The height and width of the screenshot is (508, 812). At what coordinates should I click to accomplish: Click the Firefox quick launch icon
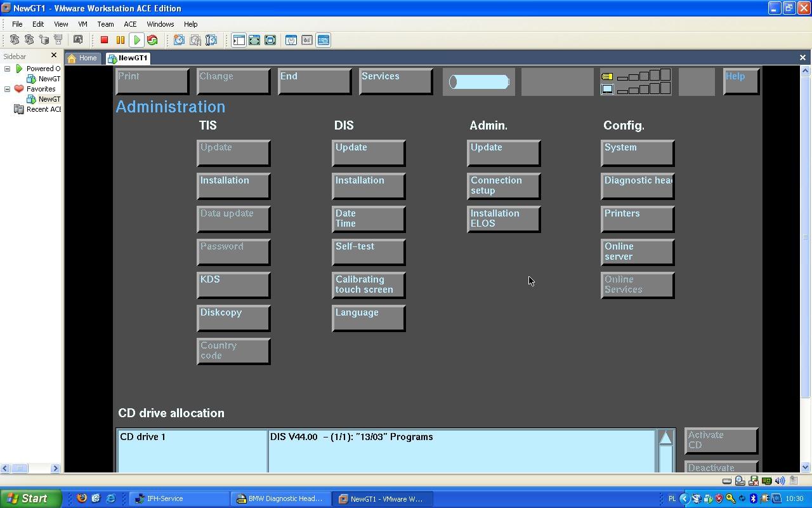(82, 498)
